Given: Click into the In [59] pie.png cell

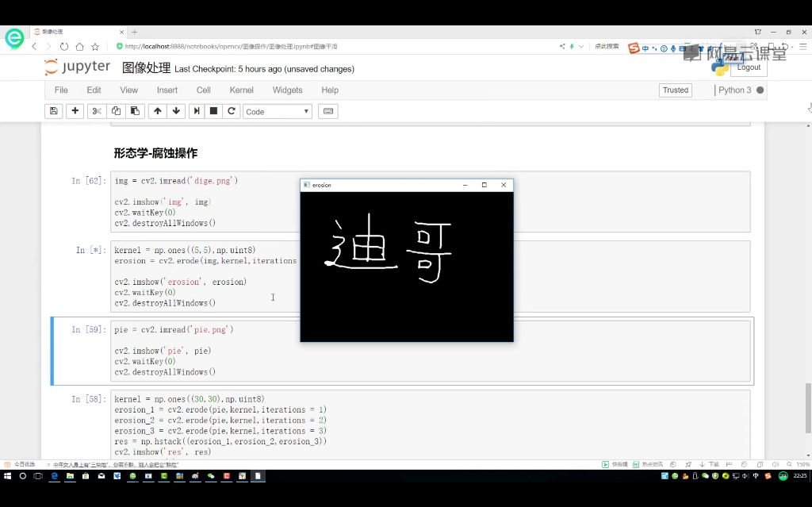Looking at the screenshot, I should 430,351.
